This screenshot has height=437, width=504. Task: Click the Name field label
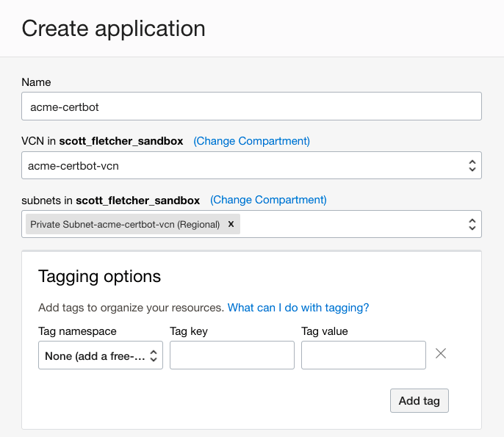coord(36,82)
